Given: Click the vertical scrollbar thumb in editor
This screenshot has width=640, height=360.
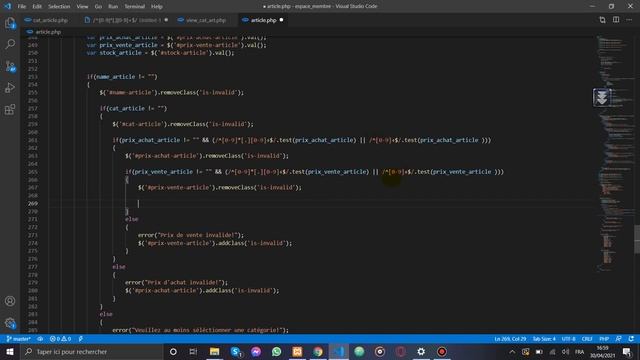Looking at the screenshot, I should [x=637, y=239].
